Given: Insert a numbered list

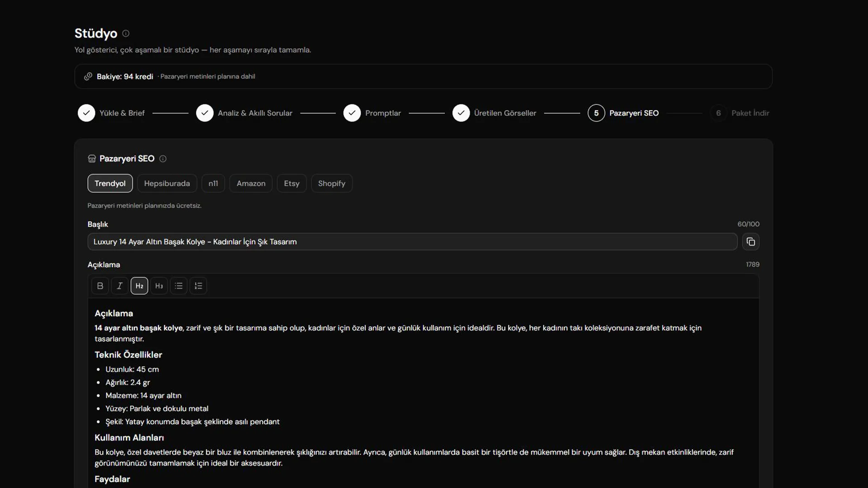Looking at the screenshot, I should click(x=198, y=286).
